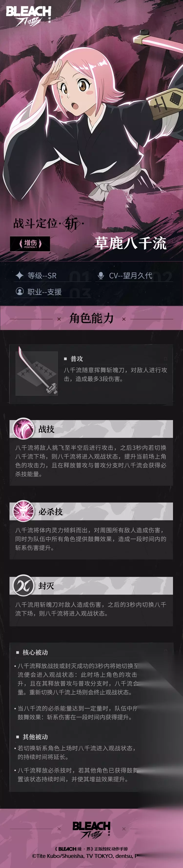The width and height of the screenshot is (183, 868).
Task: Click the 封灭 skill icon
Action: (x=23, y=585)
